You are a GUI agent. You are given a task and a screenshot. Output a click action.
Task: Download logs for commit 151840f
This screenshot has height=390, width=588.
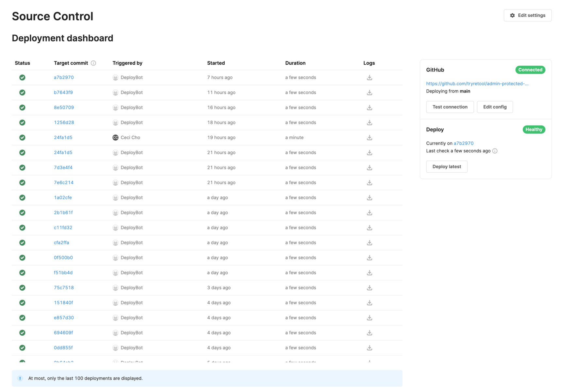pos(369,303)
